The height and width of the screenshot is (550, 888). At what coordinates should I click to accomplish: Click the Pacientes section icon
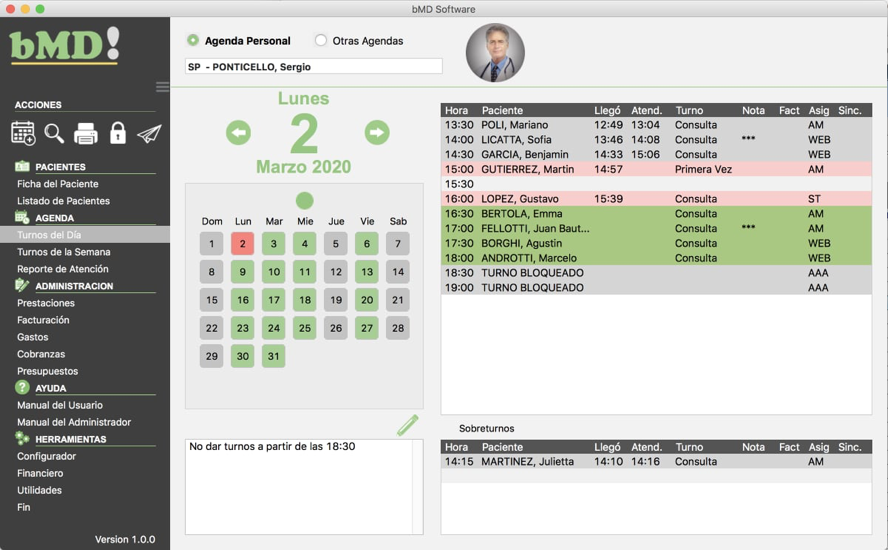point(22,166)
